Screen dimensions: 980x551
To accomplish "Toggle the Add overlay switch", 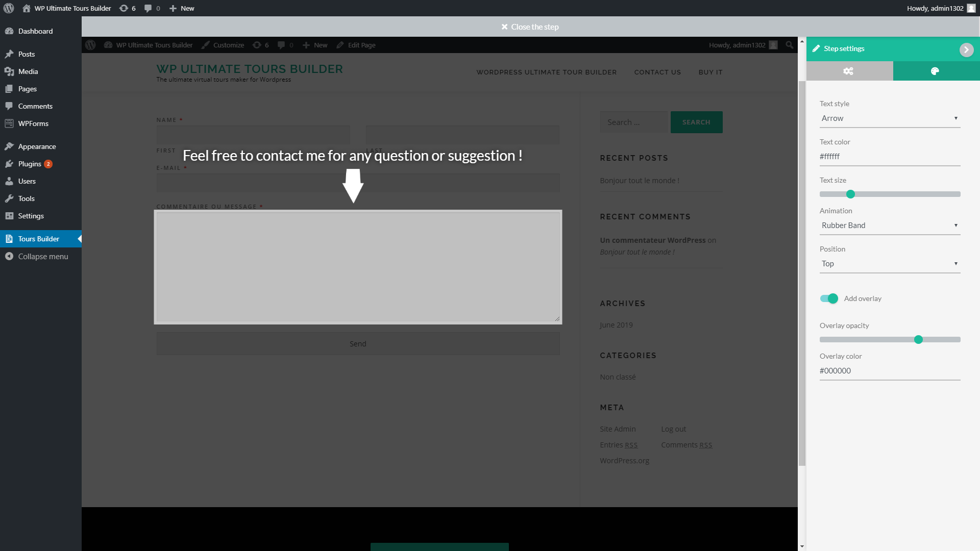I will coord(829,299).
